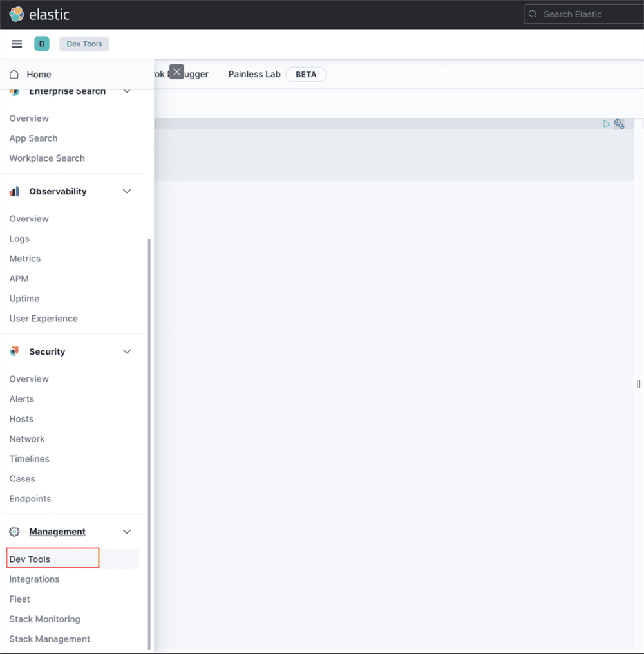The image size is (644, 654).
Task: Toggle the hamburger navigation menu
Action: click(x=17, y=44)
